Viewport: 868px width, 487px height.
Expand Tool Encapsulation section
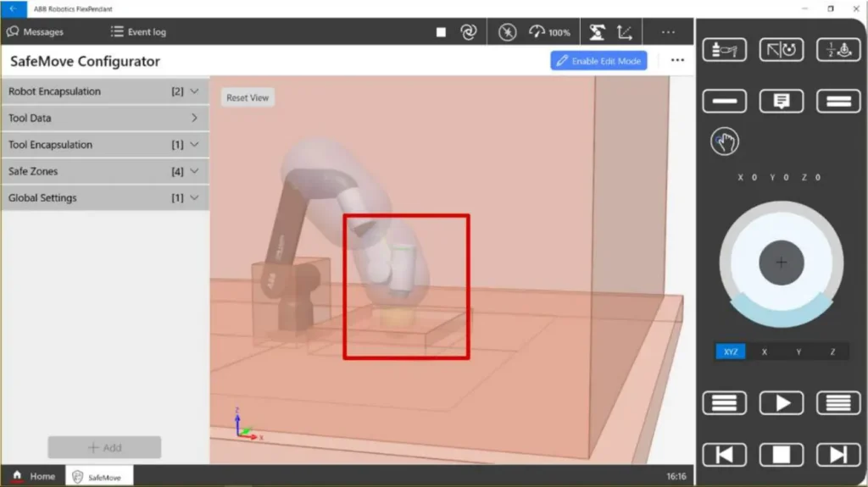click(105, 145)
